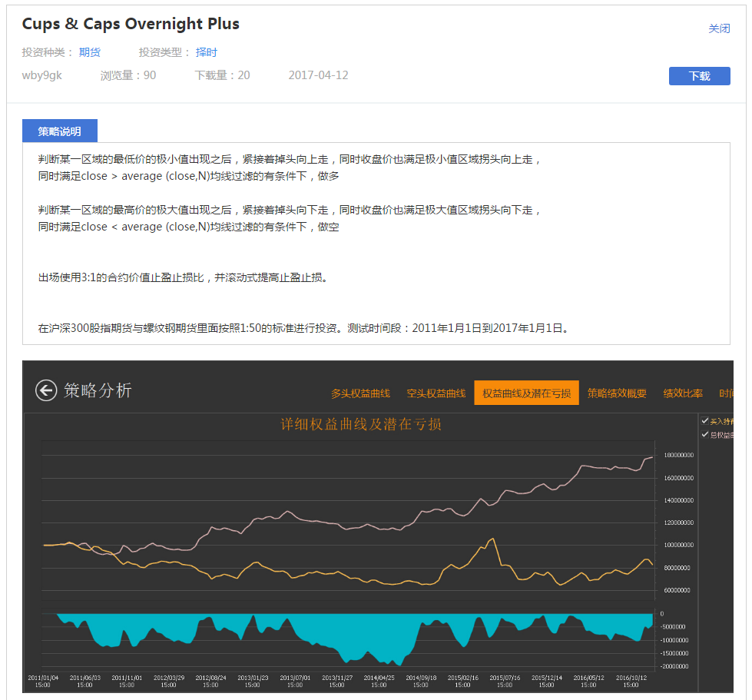Switch to the 多头权益曲线 tab
This screenshot has height=700, width=752.
tap(360, 393)
